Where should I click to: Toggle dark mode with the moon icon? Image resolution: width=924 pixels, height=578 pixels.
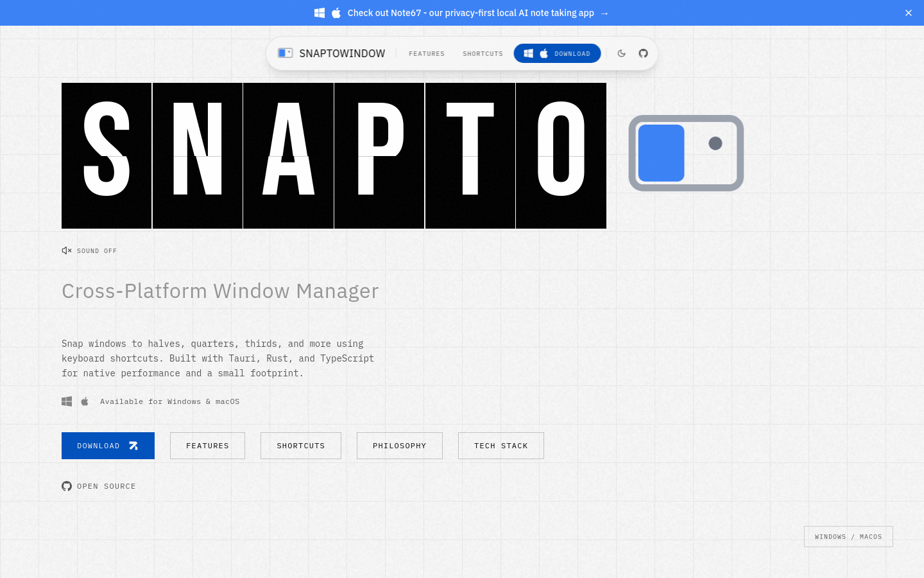pos(622,53)
